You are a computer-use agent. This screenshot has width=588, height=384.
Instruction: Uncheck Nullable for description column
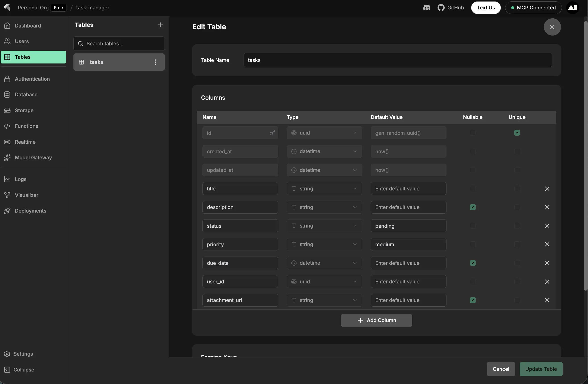point(473,207)
